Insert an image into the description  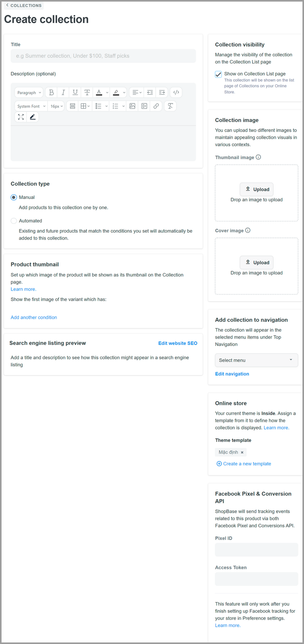[132, 106]
